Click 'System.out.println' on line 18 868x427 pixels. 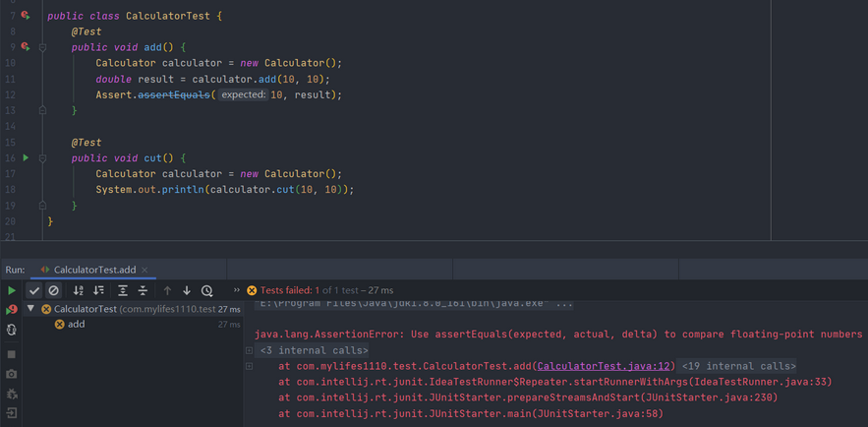point(150,190)
